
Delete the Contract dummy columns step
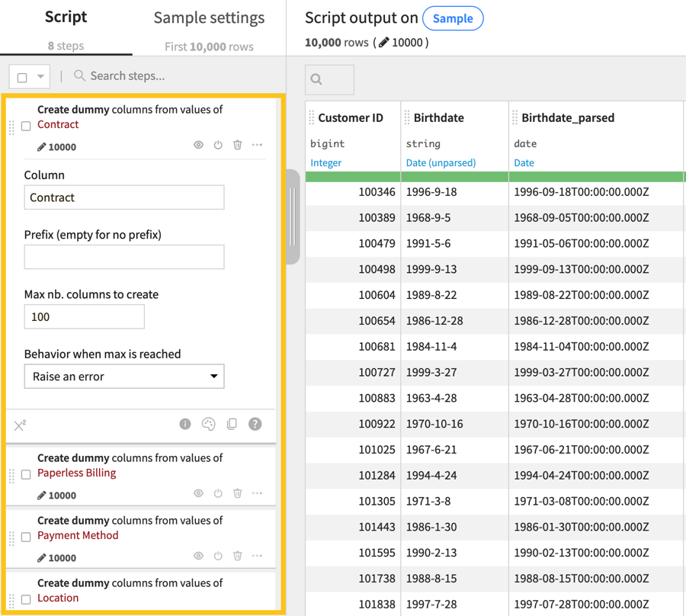tap(238, 145)
